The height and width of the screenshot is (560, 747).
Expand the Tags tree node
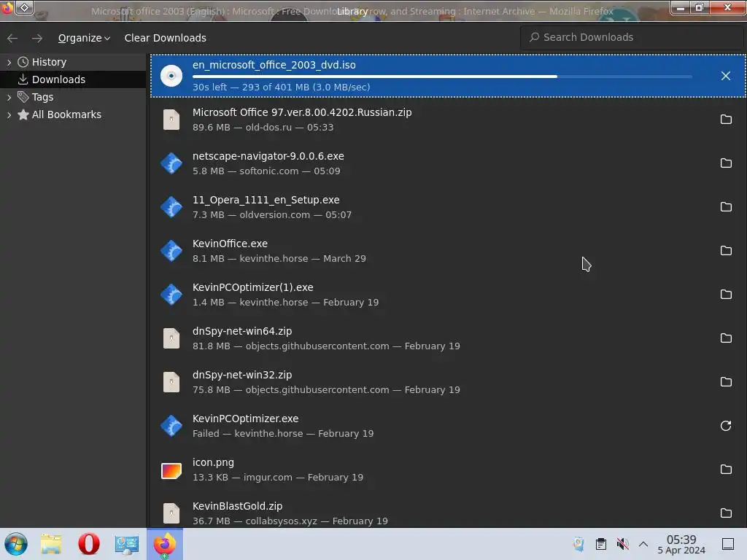click(x=9, y=97)
